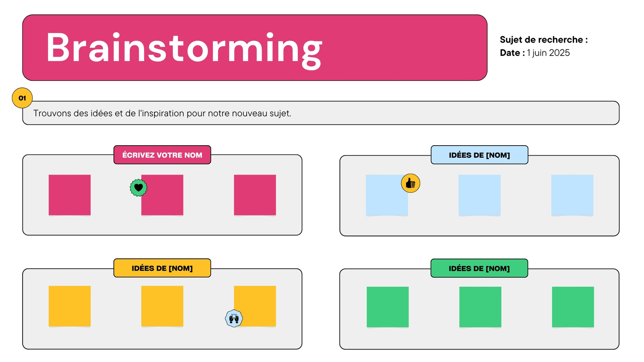
Task: Select the yellow 01 number badge
Action: (22, 98)
